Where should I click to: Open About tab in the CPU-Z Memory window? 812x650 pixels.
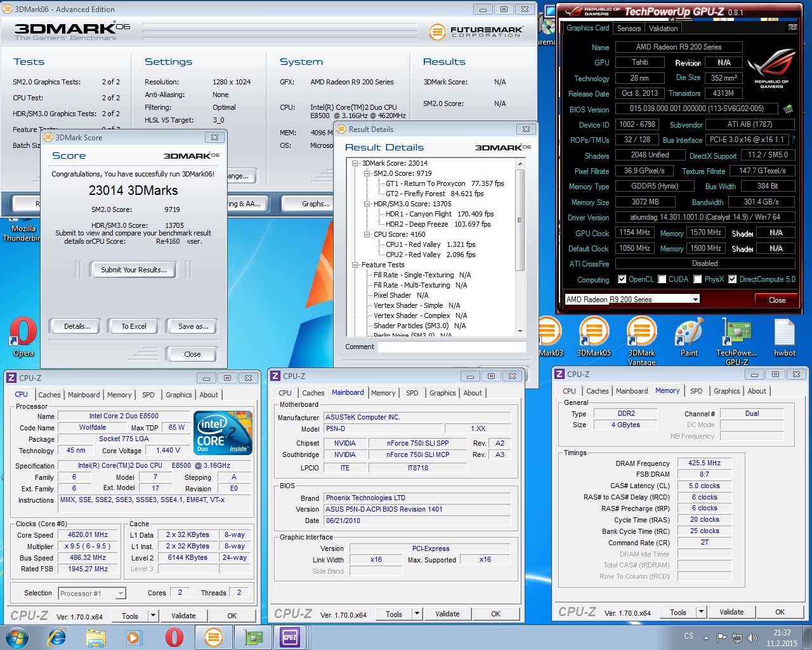[757, 391]
